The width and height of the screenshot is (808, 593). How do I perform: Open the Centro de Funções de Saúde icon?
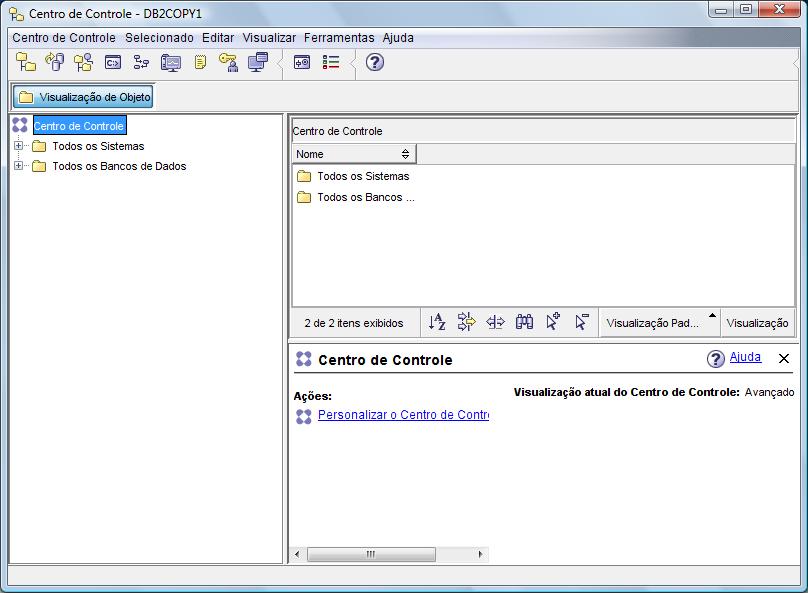point(169,62)
